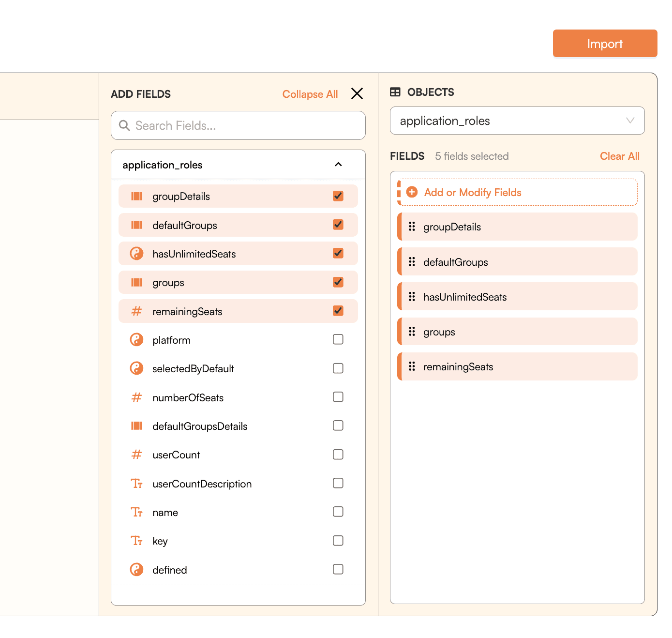Image resolution: width=672 pixels, height=638 pixels.
Task: Check the defined field checkbox
Action: click(x=338, y=569)
